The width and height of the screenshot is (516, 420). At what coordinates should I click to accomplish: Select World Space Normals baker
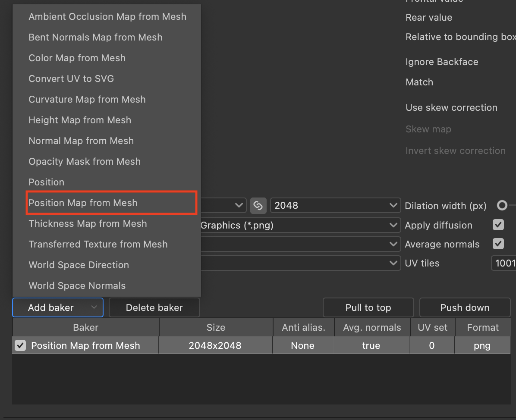coord(77,285)
